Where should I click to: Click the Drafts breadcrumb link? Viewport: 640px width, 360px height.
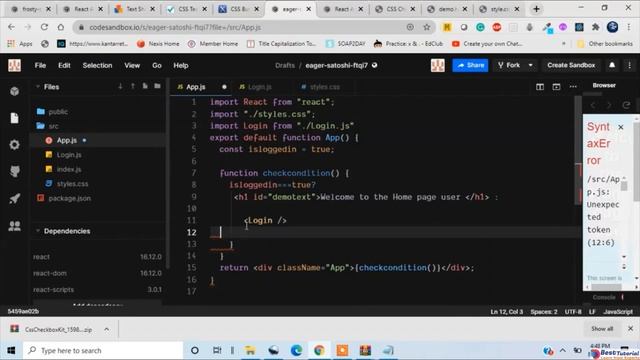284,65
